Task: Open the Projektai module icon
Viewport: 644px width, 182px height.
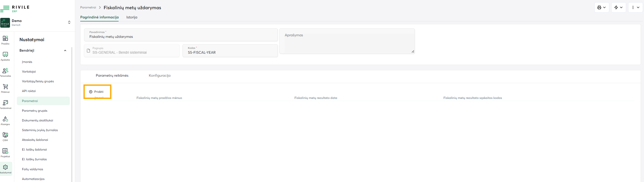Action: [5, 153]
